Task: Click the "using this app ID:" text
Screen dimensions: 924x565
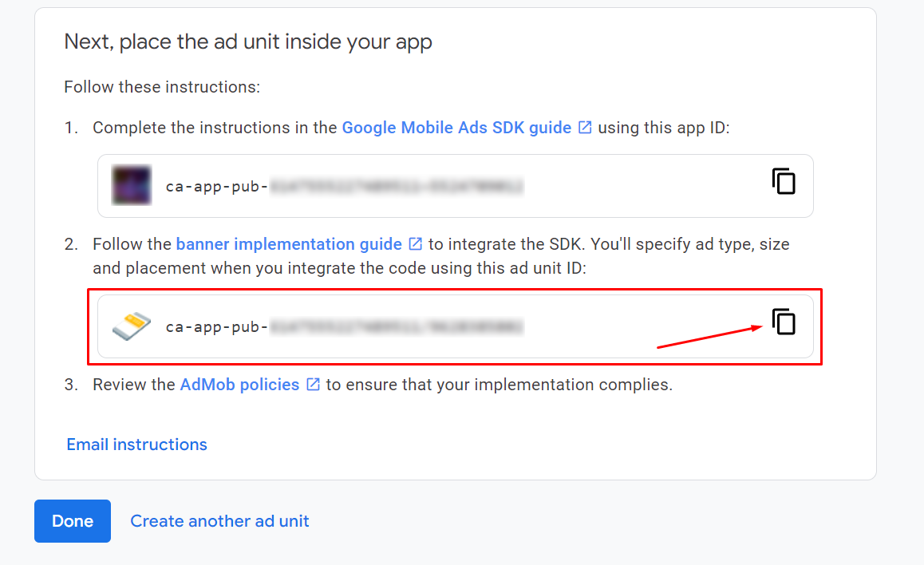Action: pos(663,128)
